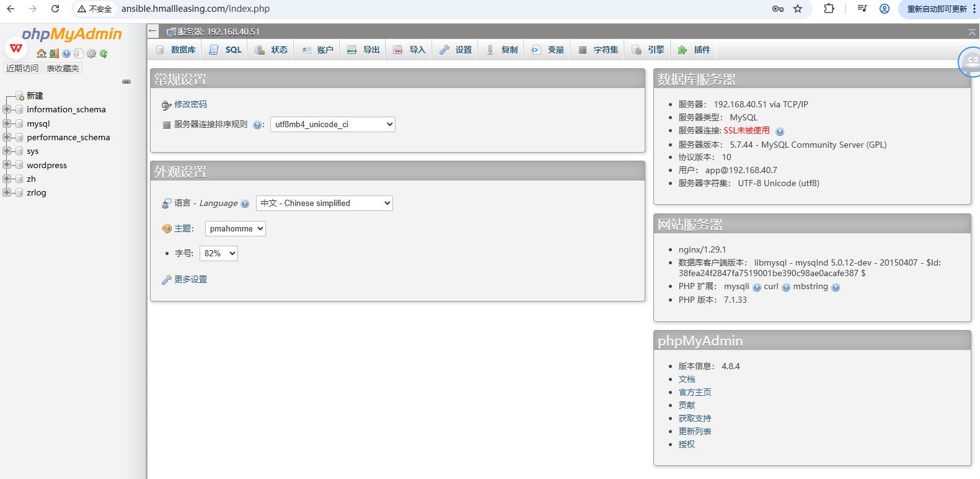Open the 82% font size dropdown
The width and height of the screenshot is (980, 479).
coord(218,253)
